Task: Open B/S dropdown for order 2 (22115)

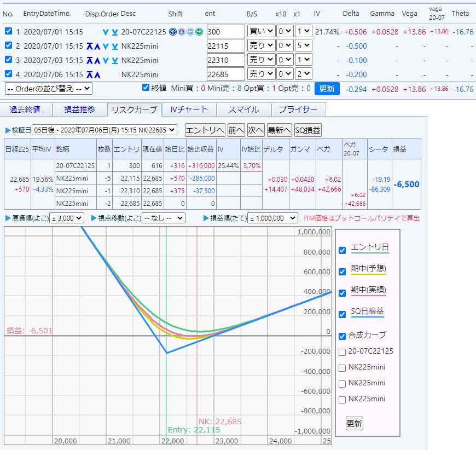Action: [x=262, y=45]
